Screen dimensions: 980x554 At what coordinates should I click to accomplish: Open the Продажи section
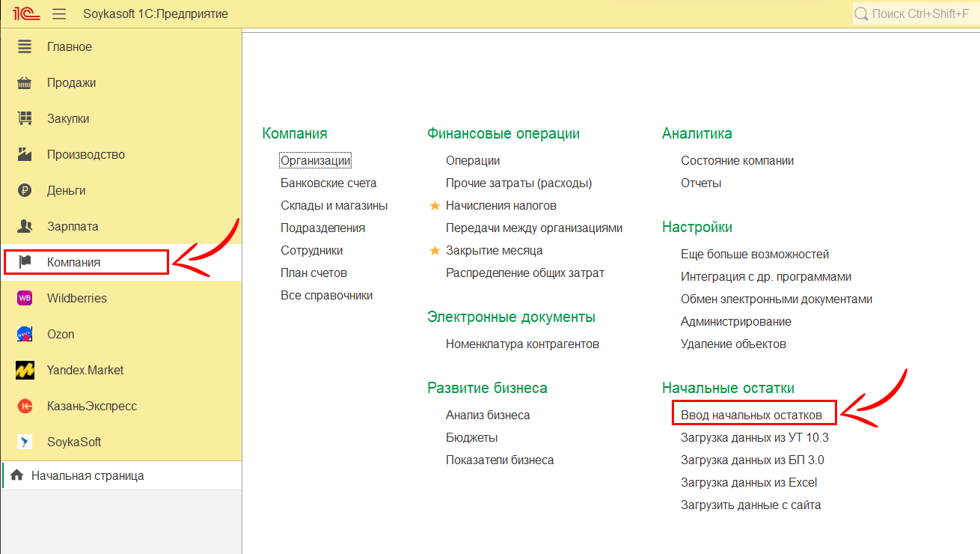click(120, 82)
